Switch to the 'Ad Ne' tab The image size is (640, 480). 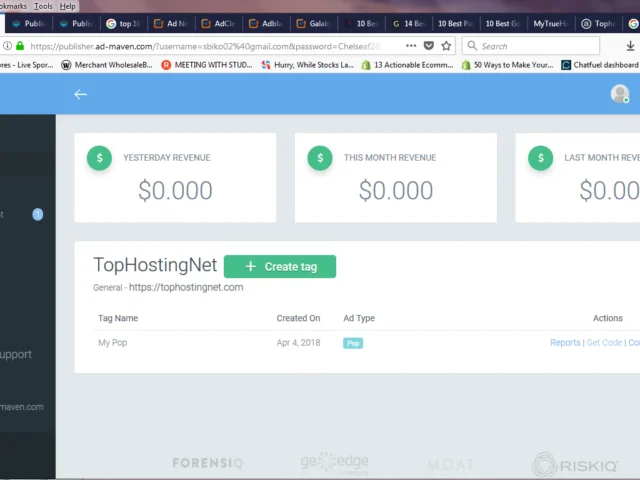coord(171,24)
